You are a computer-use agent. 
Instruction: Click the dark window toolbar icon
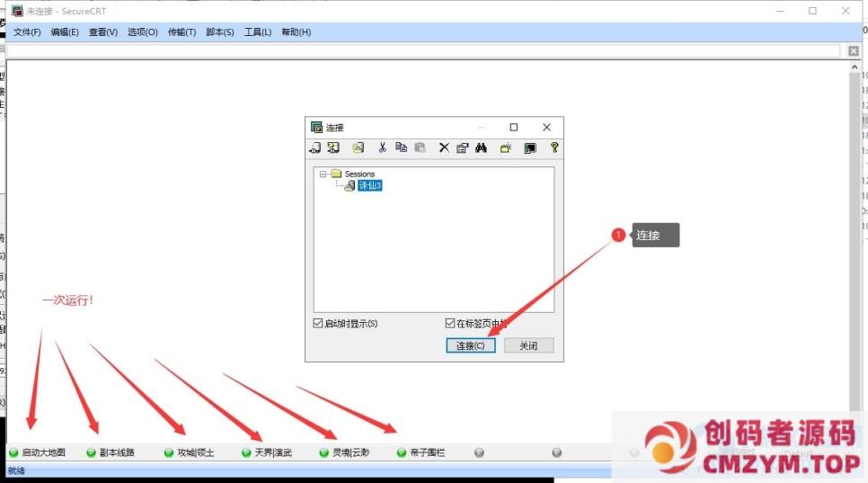tap(530, 148)
